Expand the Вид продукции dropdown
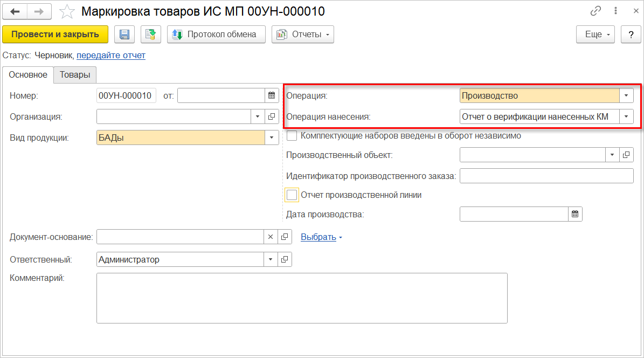The height and width of the screenshot is (358, 644). (x=271, y=137)
